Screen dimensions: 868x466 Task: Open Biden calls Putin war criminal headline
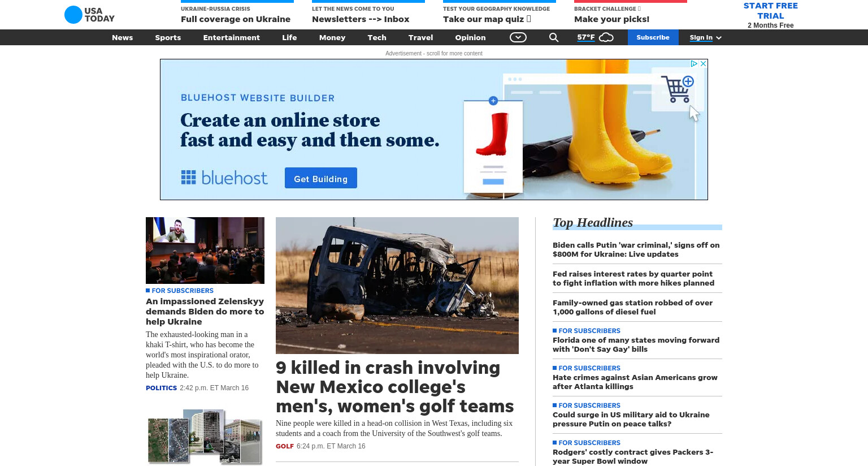point(636,249)
